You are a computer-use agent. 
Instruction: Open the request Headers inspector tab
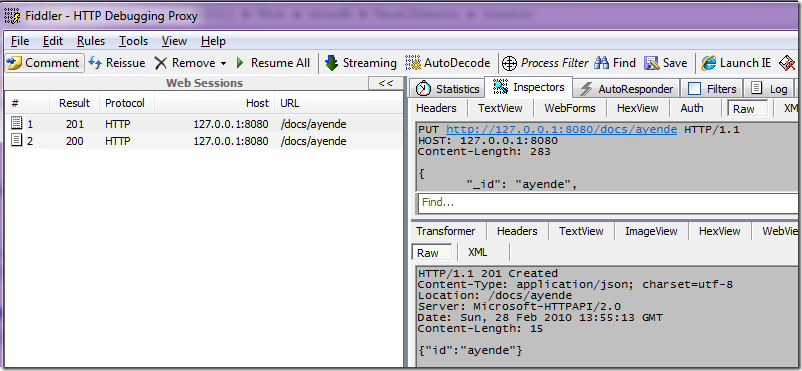(436, 108)
